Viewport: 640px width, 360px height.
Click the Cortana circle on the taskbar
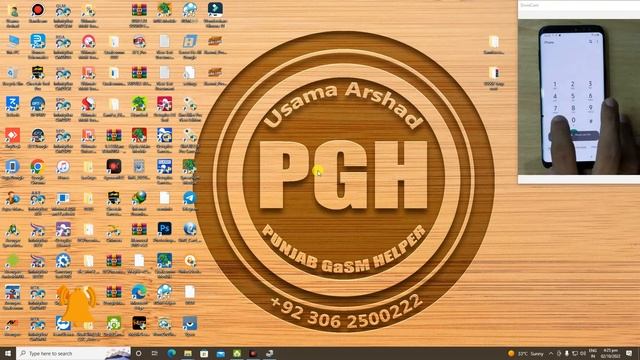tap(138, 353)
